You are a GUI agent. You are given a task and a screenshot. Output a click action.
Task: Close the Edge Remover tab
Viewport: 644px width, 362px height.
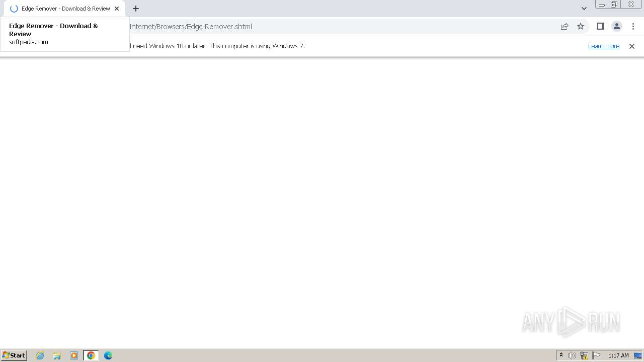[x=117, y=9]
